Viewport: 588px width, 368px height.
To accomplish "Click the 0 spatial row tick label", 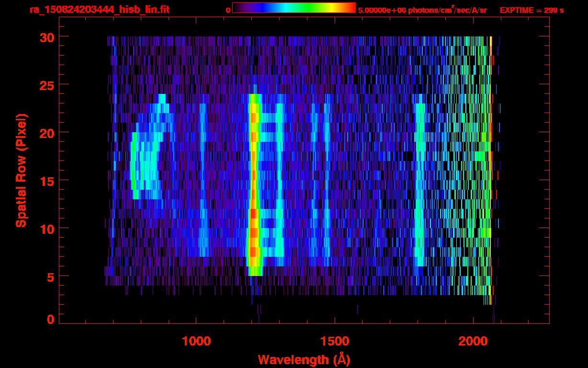I will [50, 319].
